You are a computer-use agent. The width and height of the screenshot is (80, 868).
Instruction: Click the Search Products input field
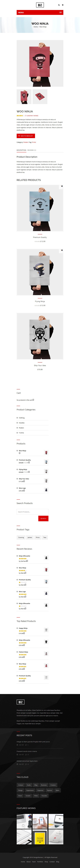(x=32, y=512)
